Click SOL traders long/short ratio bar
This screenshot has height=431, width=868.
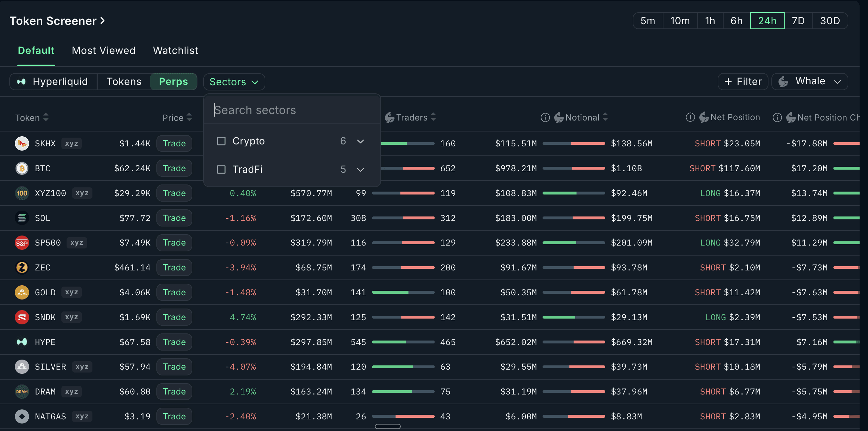(x=403, y=218)
